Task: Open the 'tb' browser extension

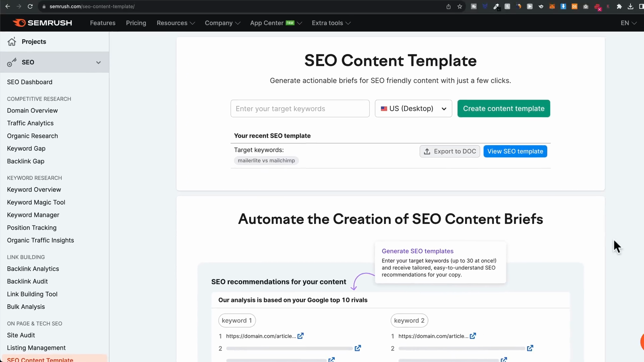Action: coord(474,6)
